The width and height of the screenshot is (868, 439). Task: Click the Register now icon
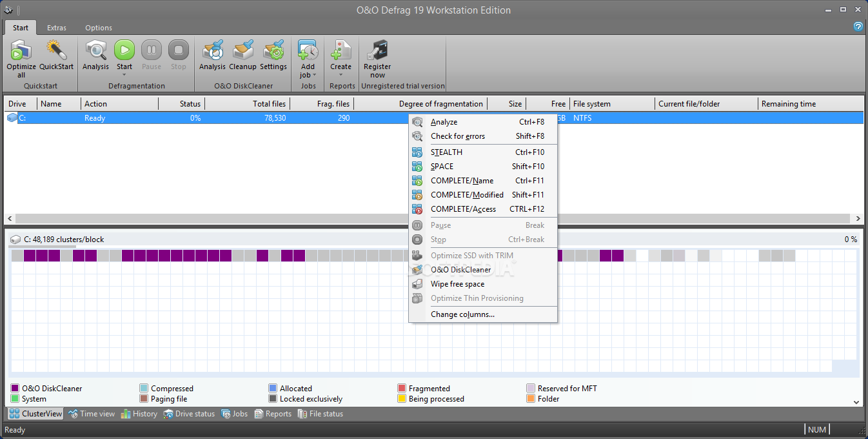click(x=377, y=50)
